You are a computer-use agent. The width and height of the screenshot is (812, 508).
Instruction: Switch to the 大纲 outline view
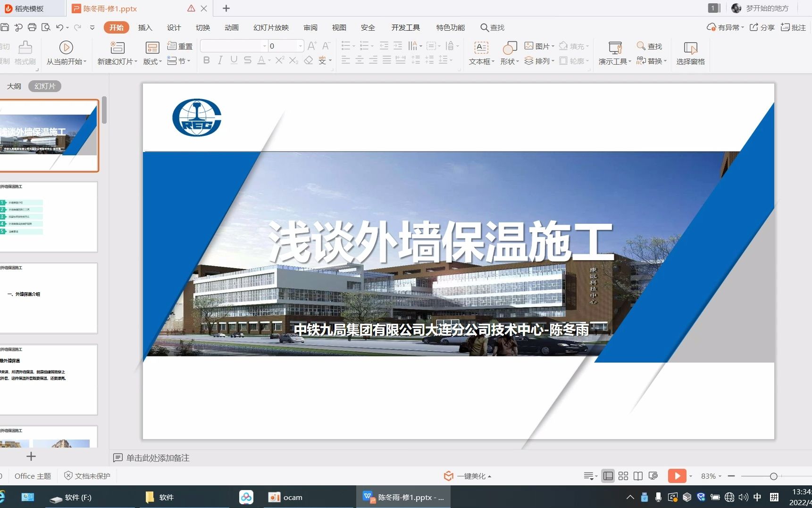tap(14, 86)
